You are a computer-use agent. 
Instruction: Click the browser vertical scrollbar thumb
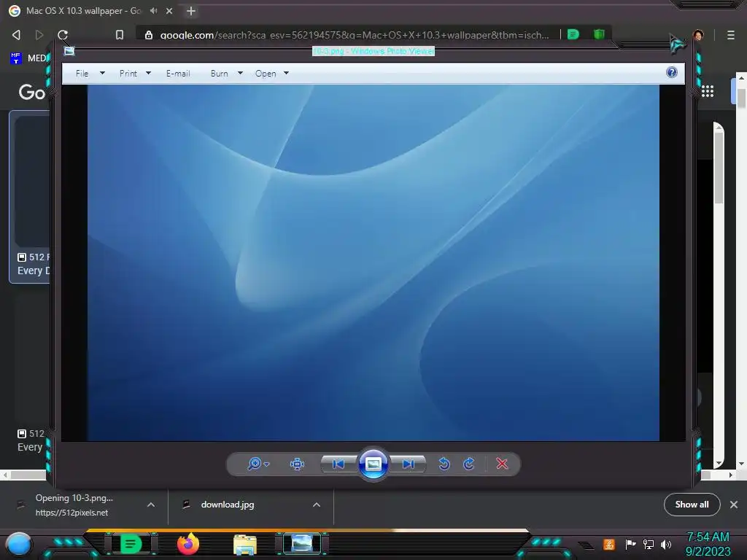click(x=741, y=97)
